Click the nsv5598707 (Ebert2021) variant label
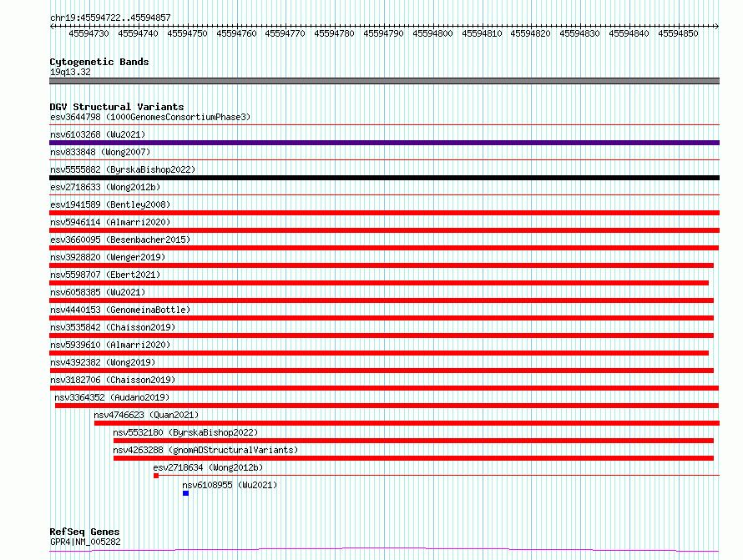743x560 pixels. click(x=105, y=275)
